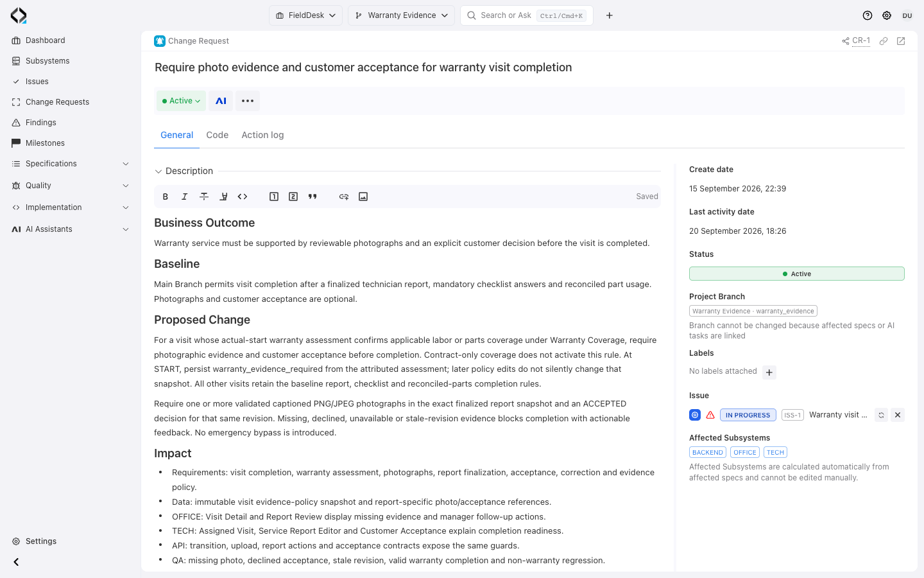The height and width of the screenshot is (578, 924).
Task: Remove linked issue ISS-1
Action: tap(898, 415)
